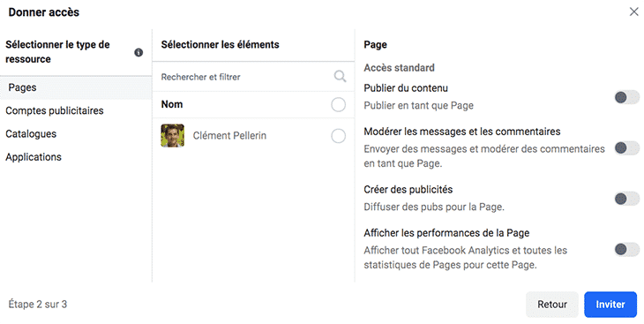The height and width of the screenshot is (324, 644).
Task: Click the Accès standard section label
Action: (x=400, y=67)
